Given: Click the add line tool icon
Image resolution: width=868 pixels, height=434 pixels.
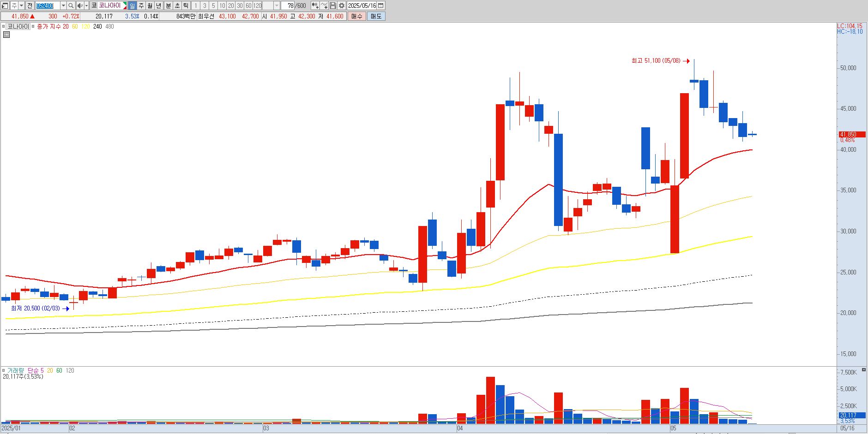Looking at the screenshot, I should pyautogui.click(x=324, y=6).
